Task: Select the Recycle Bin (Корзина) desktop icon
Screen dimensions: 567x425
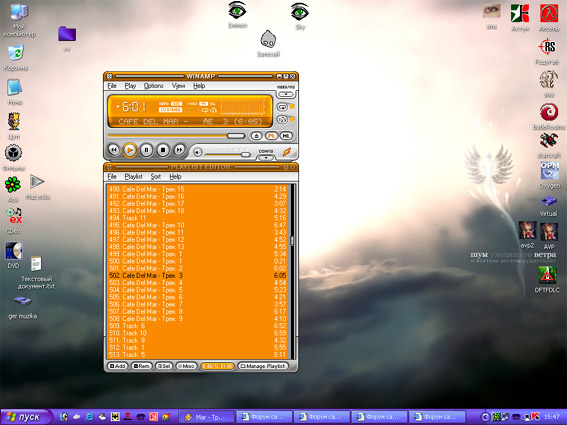Action: [x=16, y=57]
